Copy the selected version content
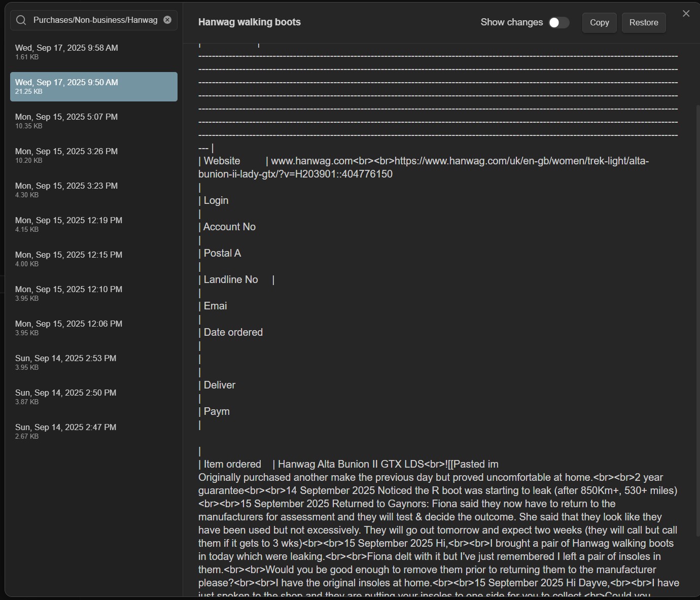This screenshot has width=700, height=600. [599, 23]
